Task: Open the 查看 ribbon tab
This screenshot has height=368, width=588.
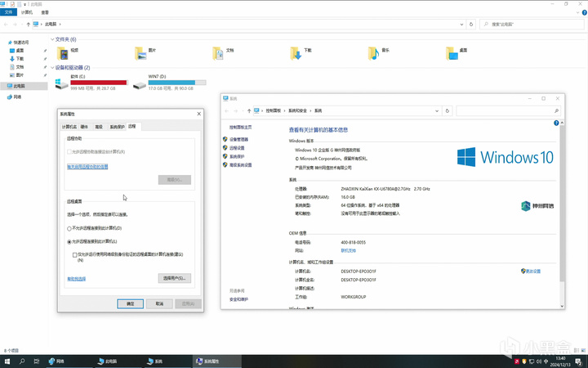Action: (45, 12)
